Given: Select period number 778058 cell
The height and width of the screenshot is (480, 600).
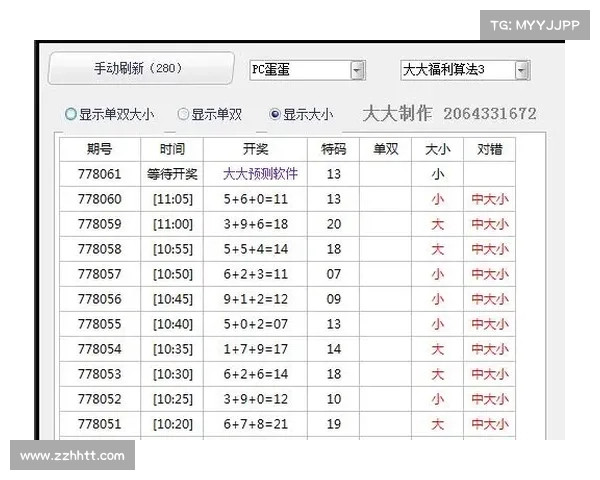Looking at the screenshot, I should (x=100, y=249).
